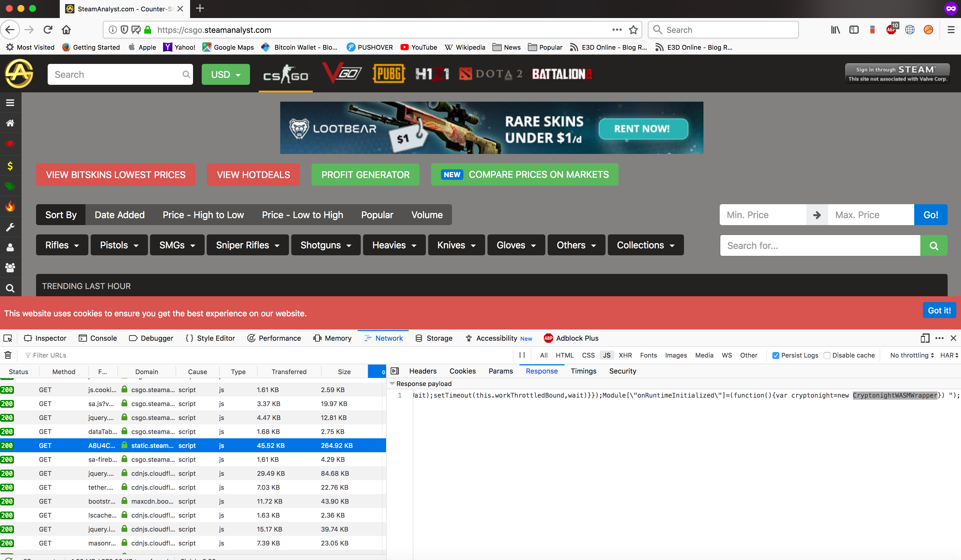Click the flame hot deals sidebar icon
This screenshot has height=560, width=961.
click(x=10, y=206)
